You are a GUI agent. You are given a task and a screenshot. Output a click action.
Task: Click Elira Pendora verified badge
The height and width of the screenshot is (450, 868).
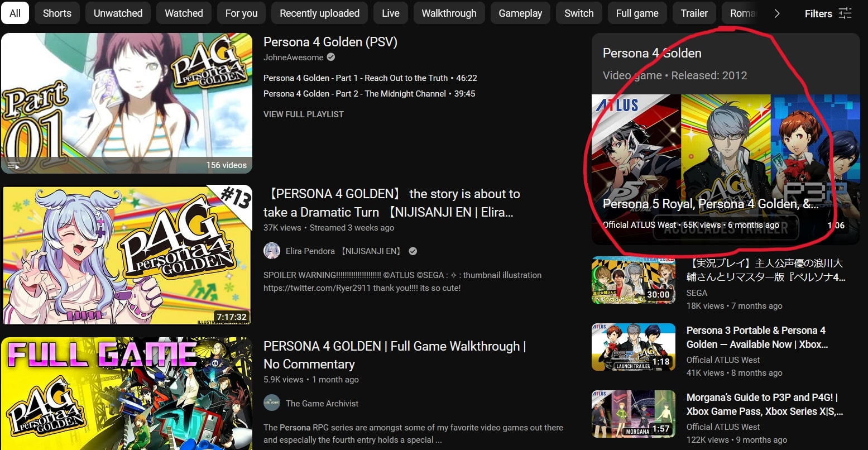coord(413,251)
